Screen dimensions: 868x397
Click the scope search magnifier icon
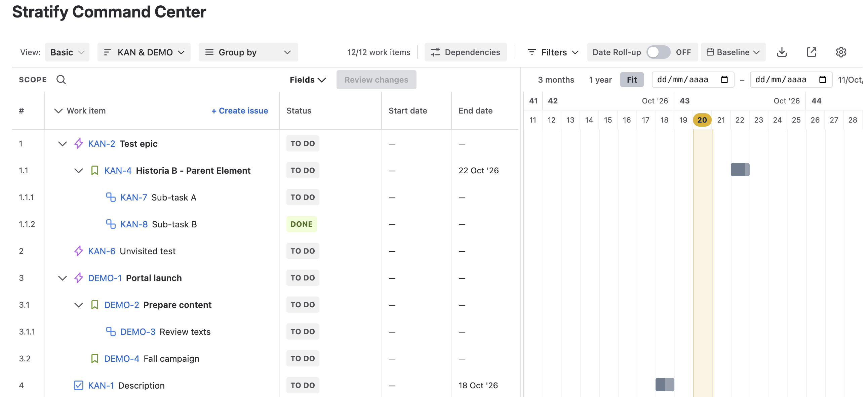tap(61, 80)
